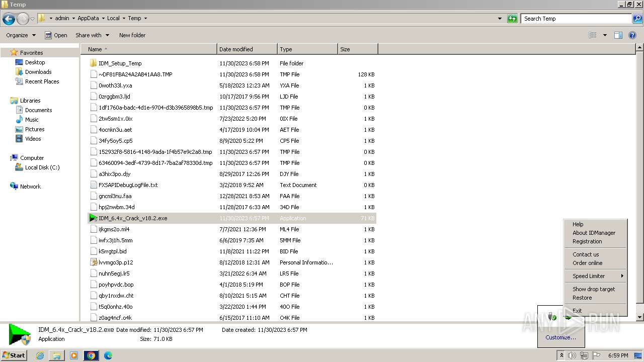The height and width of the screenshot is (362, 644).
Task: Open Explorer help question mark icon
Action: pyautogui.click(x=632, y=35)
